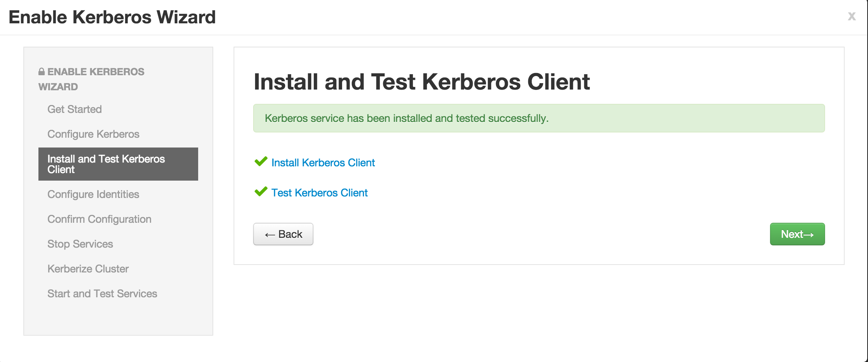The image size is (868, 362).
Task: Jump to the Confirm Configuration step
Action: point(99,219)
